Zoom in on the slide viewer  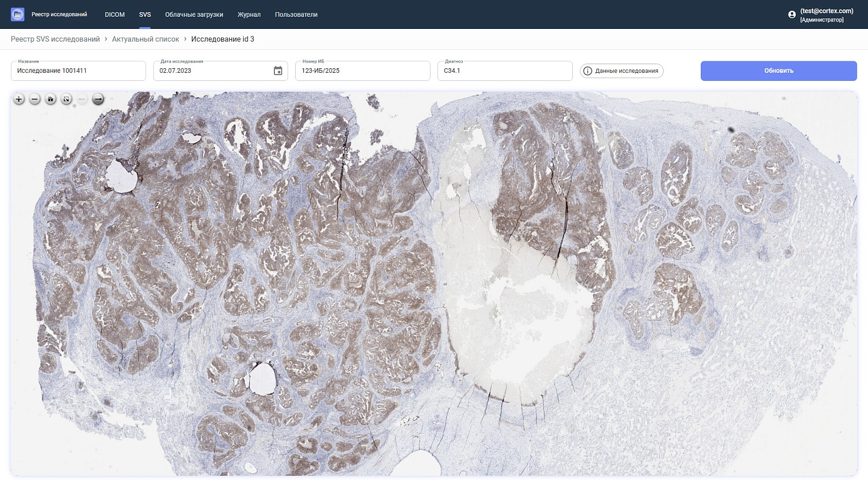pyautogui.click(x=19, y=99)
